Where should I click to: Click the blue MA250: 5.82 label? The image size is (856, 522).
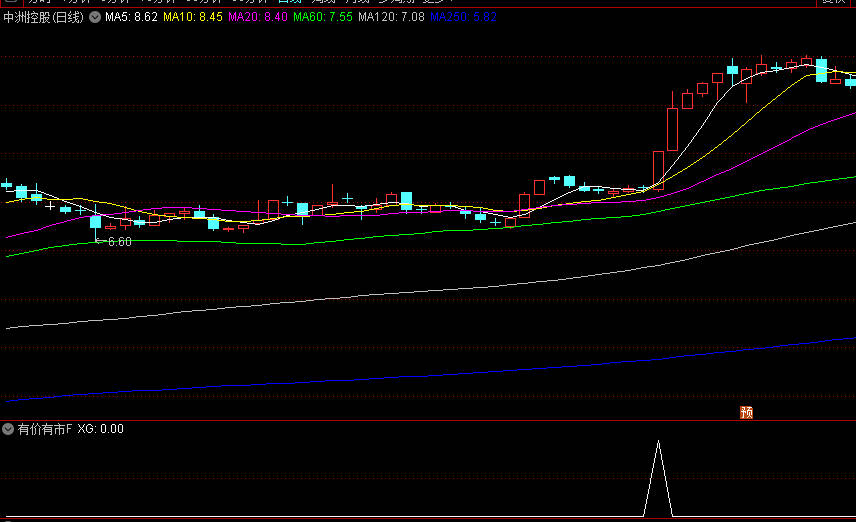pos(463,17)
